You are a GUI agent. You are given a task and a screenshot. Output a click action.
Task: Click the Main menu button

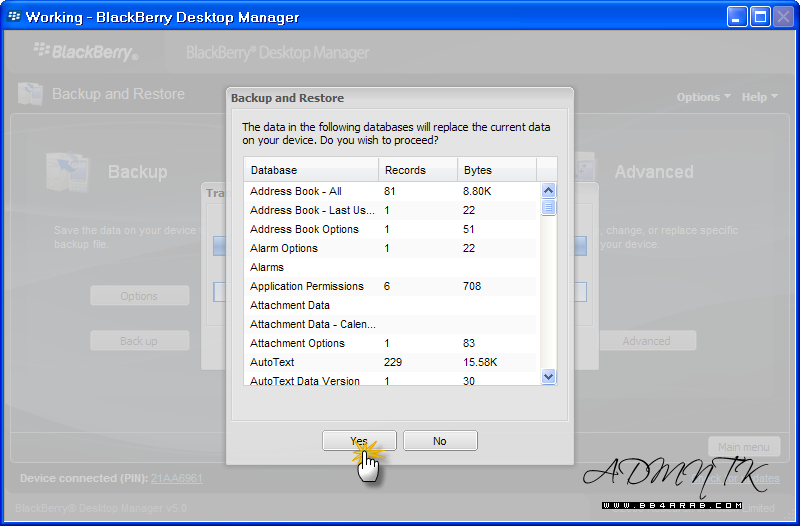742,447
